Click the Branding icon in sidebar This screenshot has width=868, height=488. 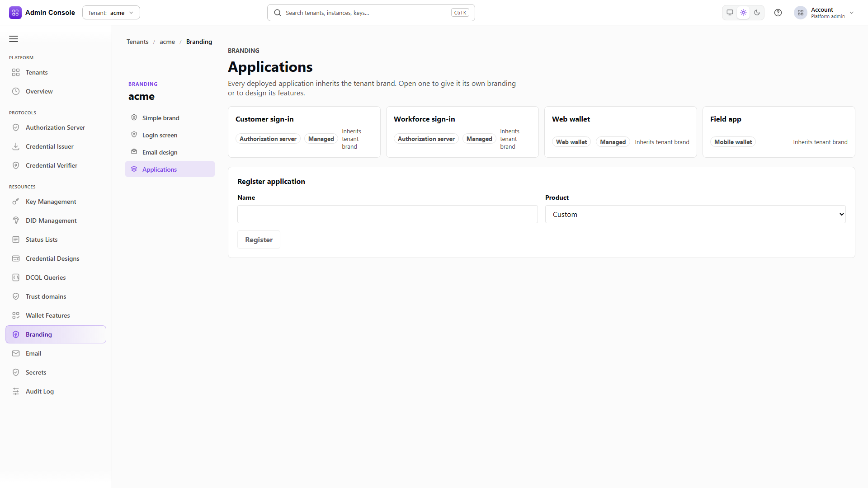point(16,334)
